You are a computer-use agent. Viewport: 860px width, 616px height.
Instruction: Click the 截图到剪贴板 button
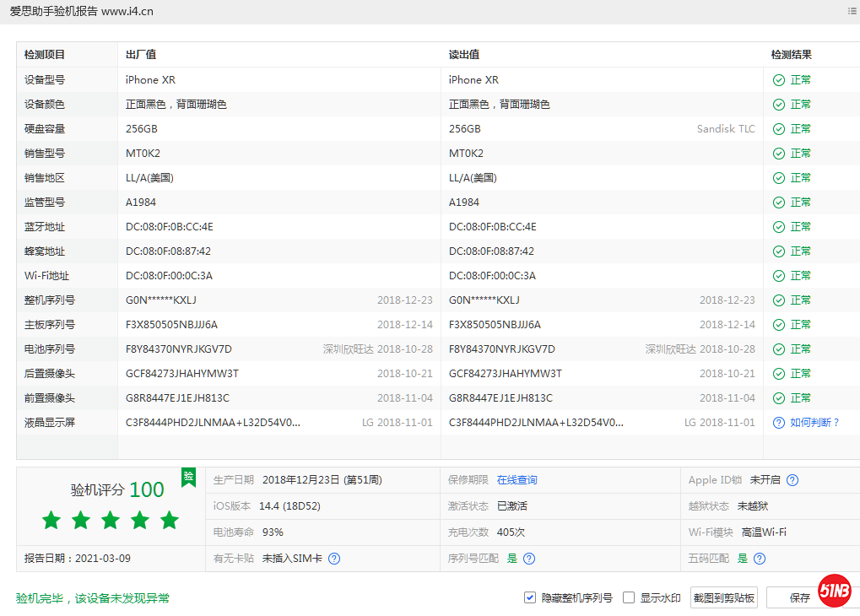pos(723,597)
